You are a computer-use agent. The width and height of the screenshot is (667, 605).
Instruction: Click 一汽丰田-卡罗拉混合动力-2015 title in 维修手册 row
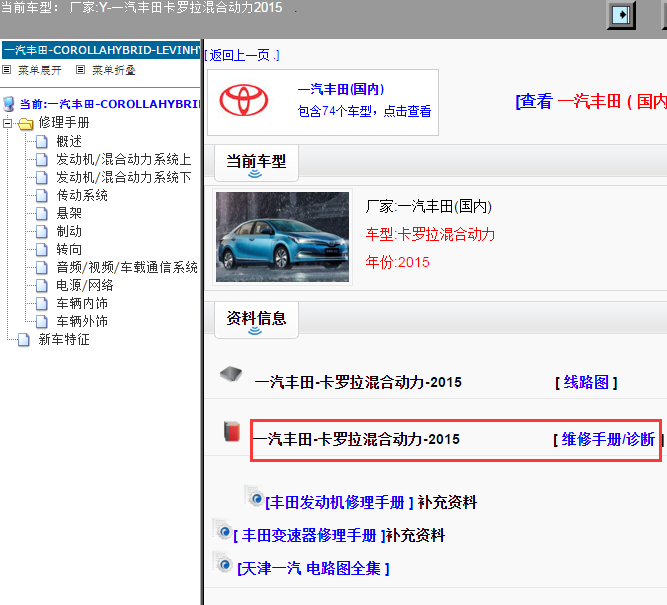[356, 439]
